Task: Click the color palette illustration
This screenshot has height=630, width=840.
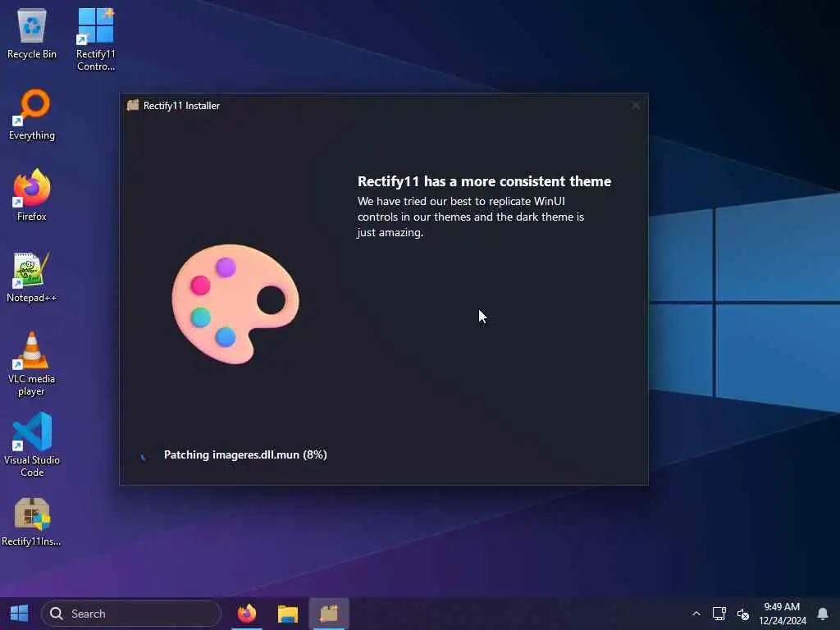Action: click(x=235, y=304)
